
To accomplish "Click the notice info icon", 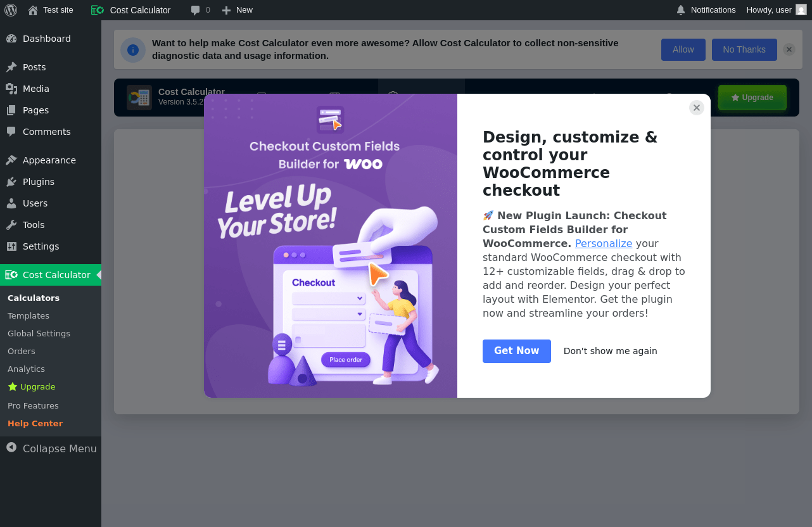I will pyautogui.click(x=133, y=49).
